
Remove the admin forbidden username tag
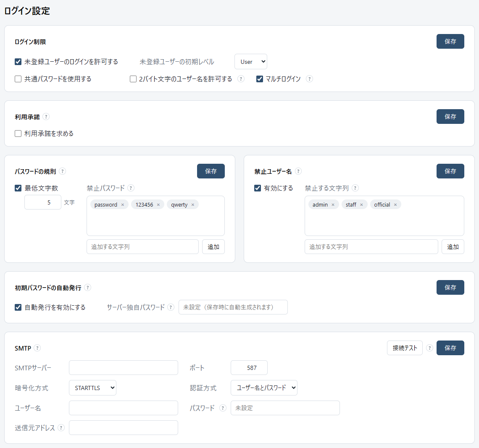333,205
